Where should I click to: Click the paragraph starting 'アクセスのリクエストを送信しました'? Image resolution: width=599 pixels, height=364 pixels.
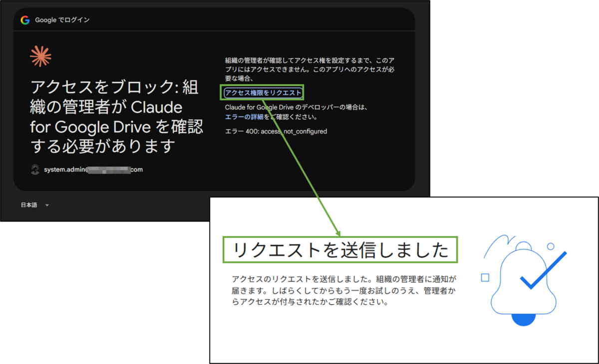[344, 290]
